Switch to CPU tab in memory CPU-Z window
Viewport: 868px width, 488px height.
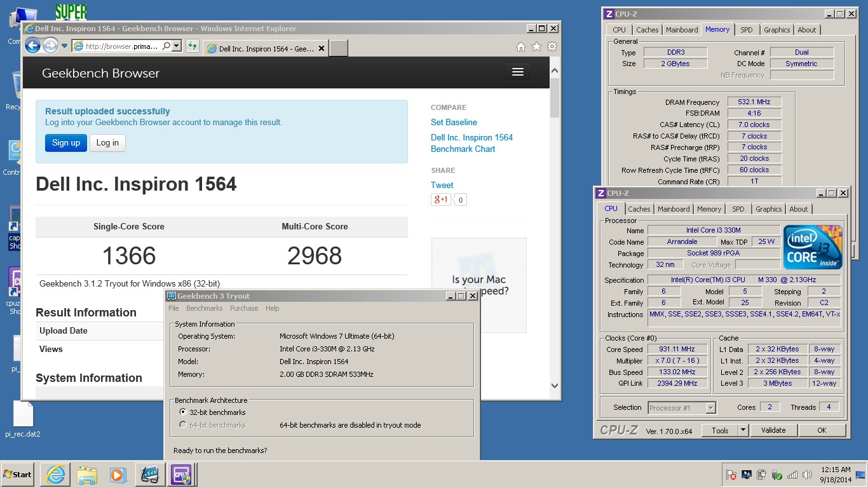tap(619, 30)
